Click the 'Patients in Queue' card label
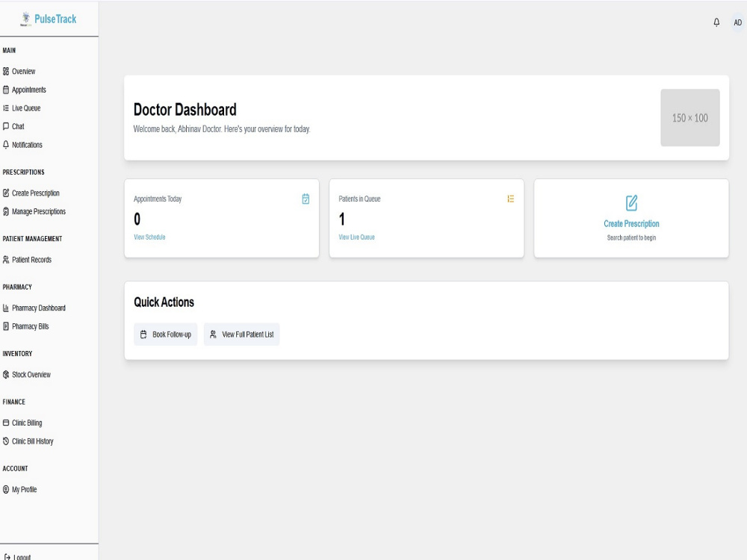747x560 pixels. 360,199
